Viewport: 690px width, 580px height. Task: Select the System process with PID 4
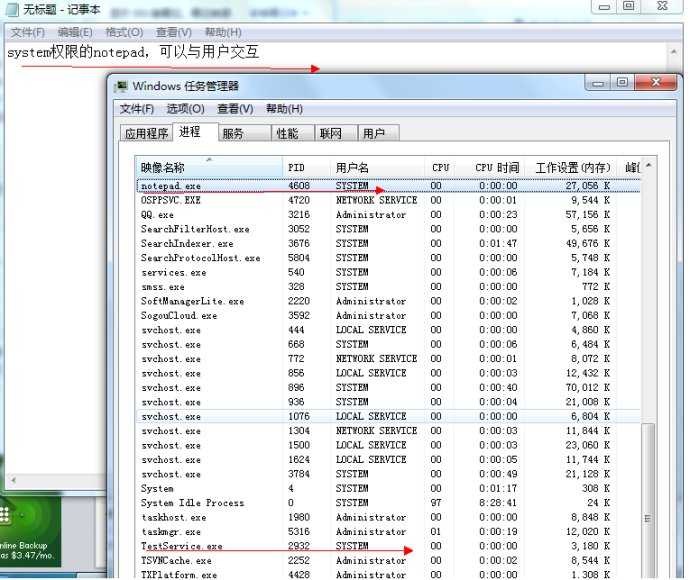tap(388, 488)
